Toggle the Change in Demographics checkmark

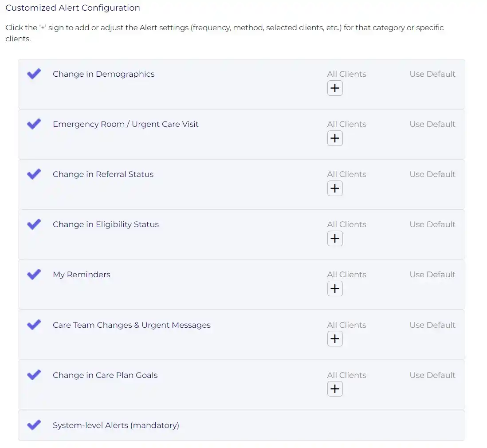click(34, 74)
